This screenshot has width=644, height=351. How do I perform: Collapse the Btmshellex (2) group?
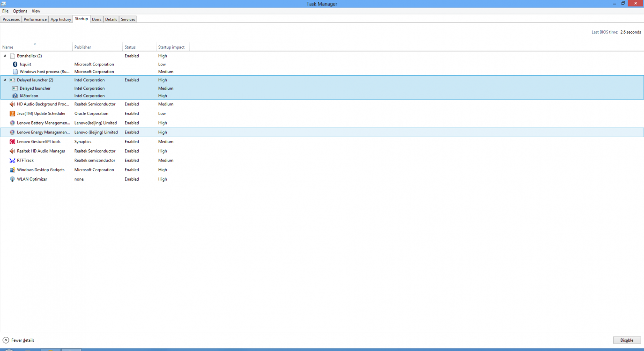pyautogui.click(x=5, y=56)
